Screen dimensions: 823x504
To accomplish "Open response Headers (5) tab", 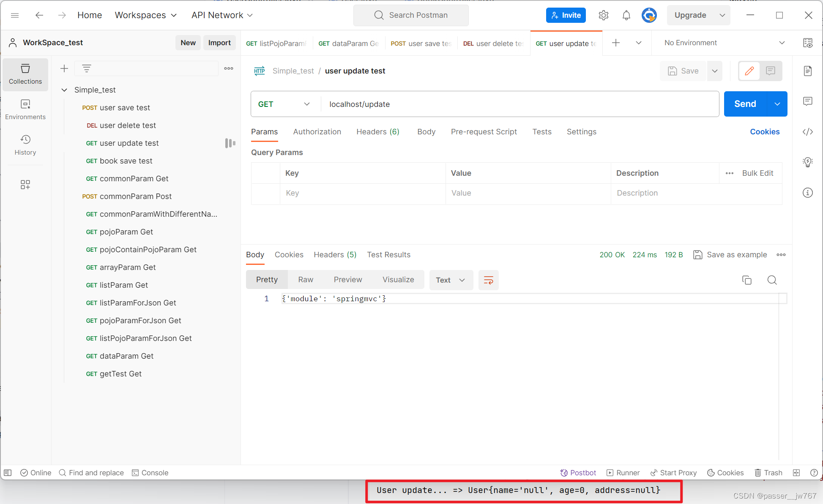I will (335, 255).
